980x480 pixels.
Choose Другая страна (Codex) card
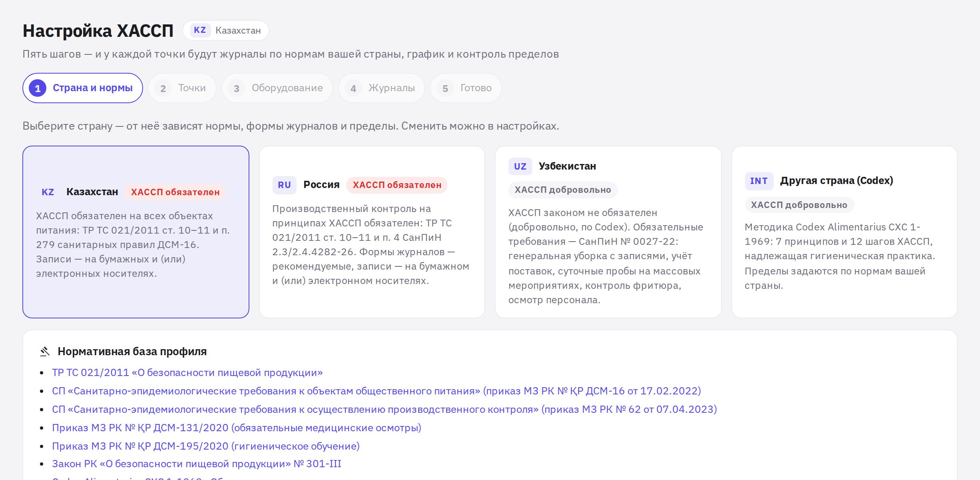coord(845,232)
